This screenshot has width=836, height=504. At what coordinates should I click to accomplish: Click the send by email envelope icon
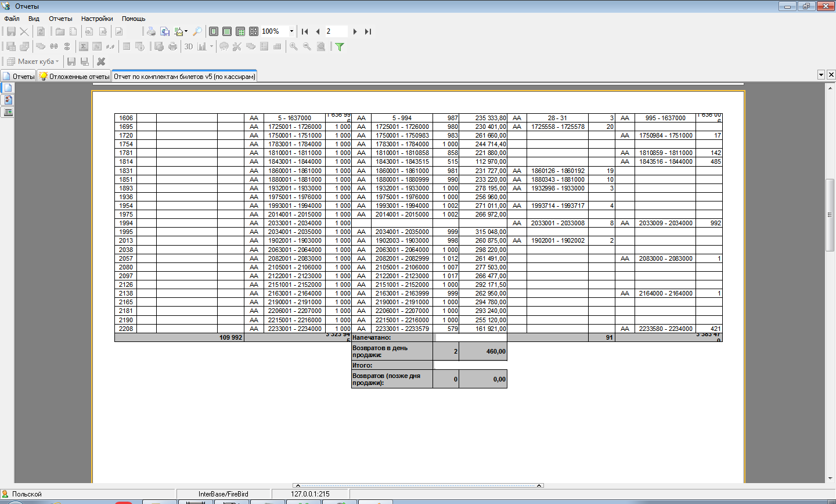pos(179,31)
